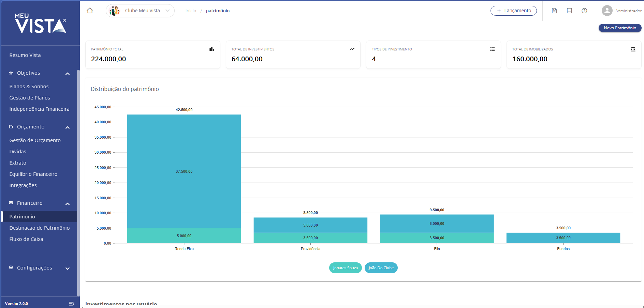Open the document icon in the header
Screen dimensions: 644x308
coord(554,11)
